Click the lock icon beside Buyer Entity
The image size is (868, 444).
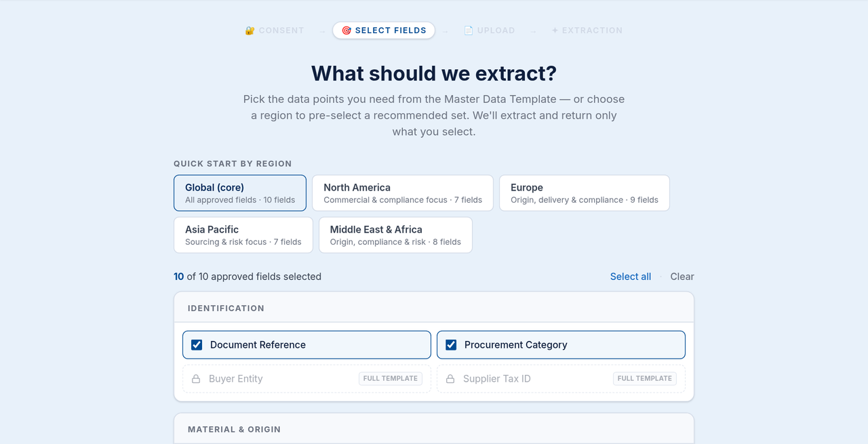[x=196, y=379]
